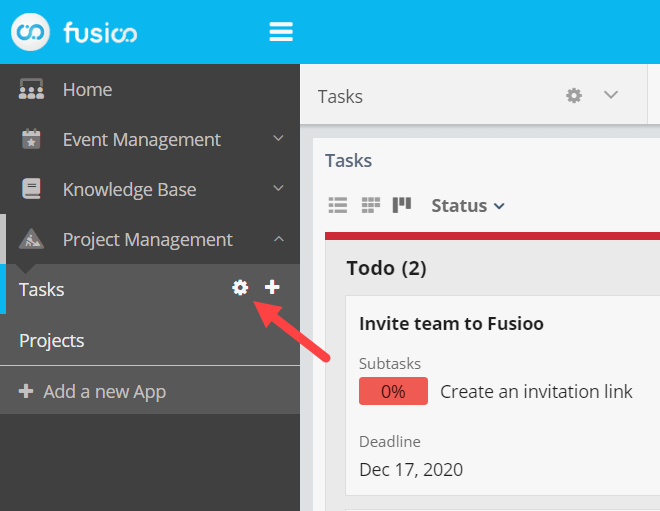Click plus icon next to Tasks
The image size is (660, 511).
[x=272, y=288]
